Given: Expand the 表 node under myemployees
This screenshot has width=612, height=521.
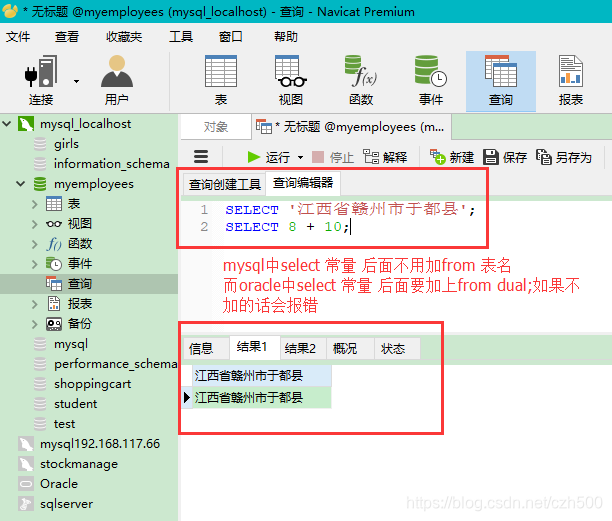Looking at the screenshot, I should 35,204.
